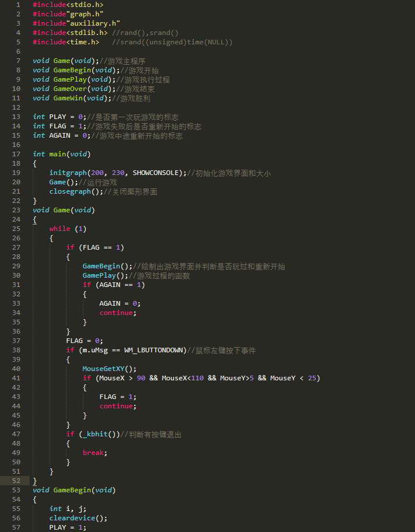Click "FLAG = 0;" on line 37

[x=85, y=341]
